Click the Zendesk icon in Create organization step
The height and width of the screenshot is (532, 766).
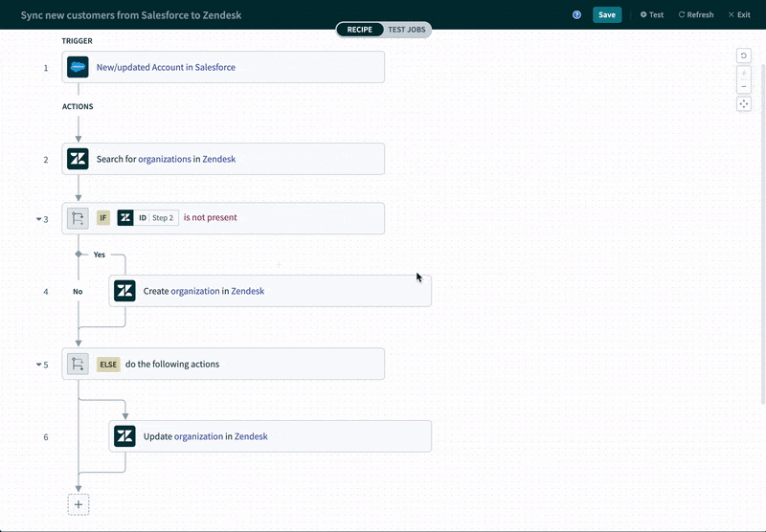(x=124, y=291)
